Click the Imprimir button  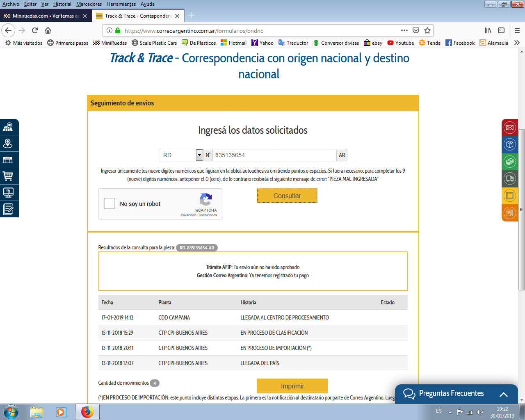(292, 386)
